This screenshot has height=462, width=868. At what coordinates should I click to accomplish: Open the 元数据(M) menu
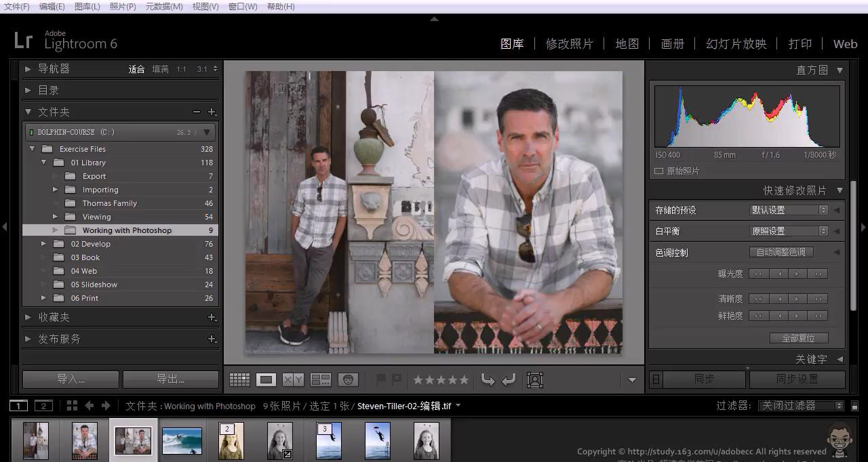tap(164, 6)
